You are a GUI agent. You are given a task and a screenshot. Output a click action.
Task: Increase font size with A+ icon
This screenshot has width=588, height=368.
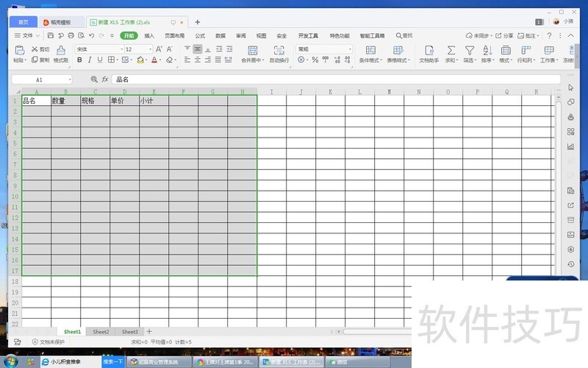(x=159, y=49)
